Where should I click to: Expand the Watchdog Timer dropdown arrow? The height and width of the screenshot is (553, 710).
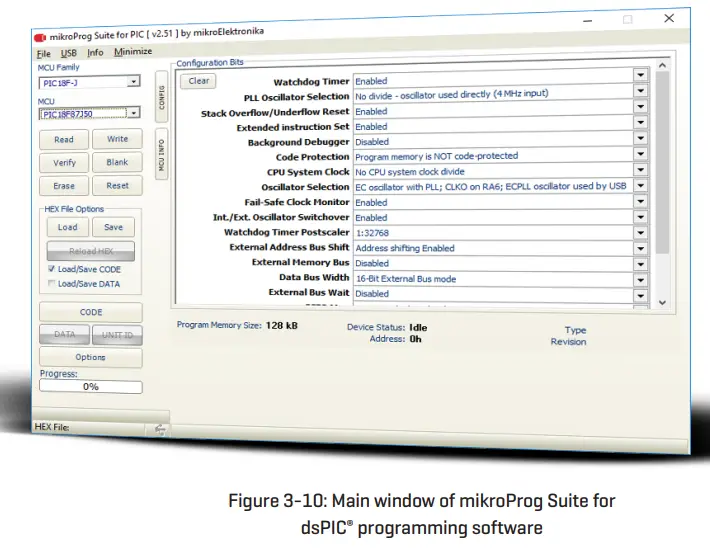pos(641,75)
